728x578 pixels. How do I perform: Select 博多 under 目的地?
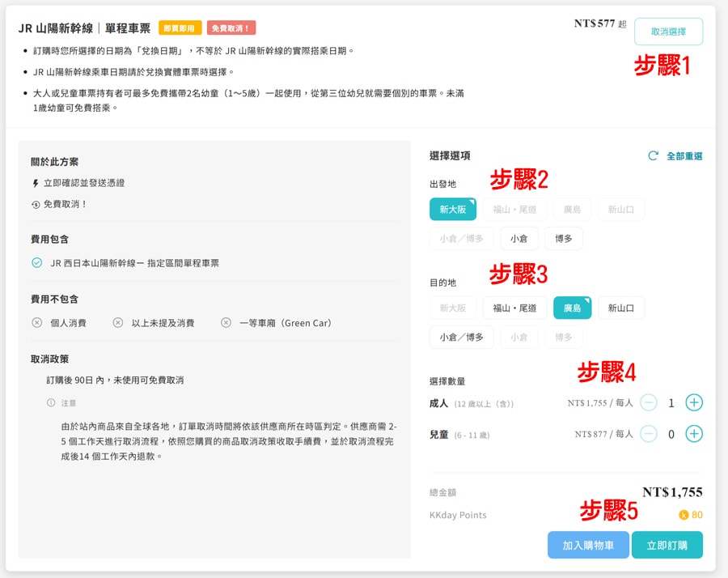pos(563,337)
